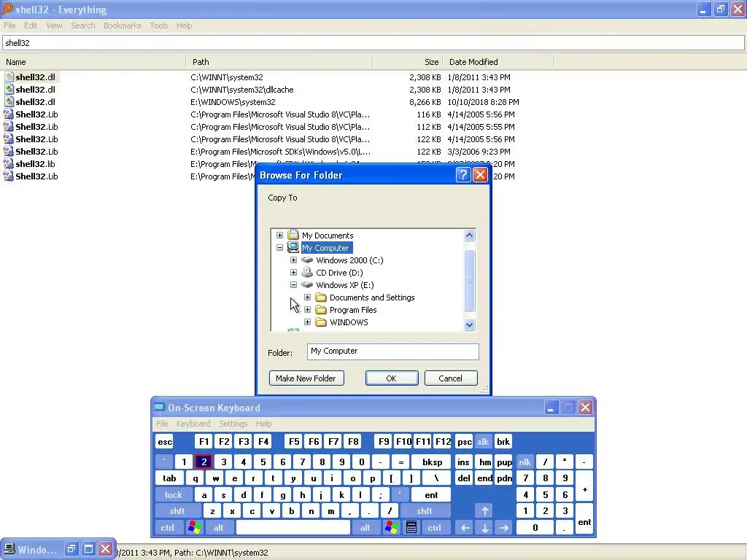Sort results by Date Modified column header
The image size is (747, 560).
point(498,62)
